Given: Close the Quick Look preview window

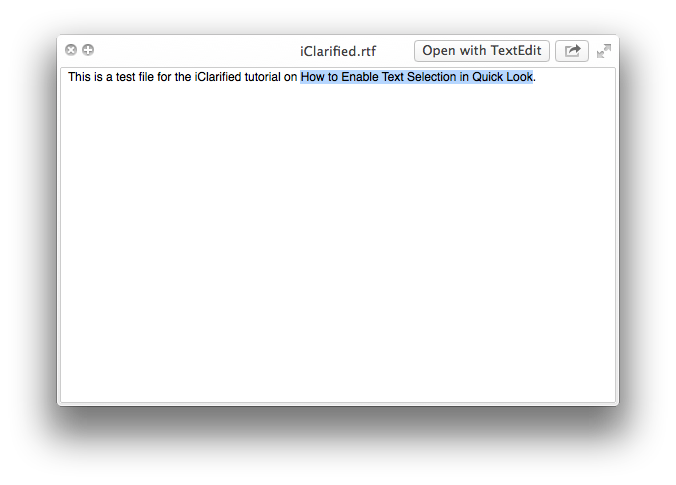Looking at the screenshot, I should coord(71,50).
